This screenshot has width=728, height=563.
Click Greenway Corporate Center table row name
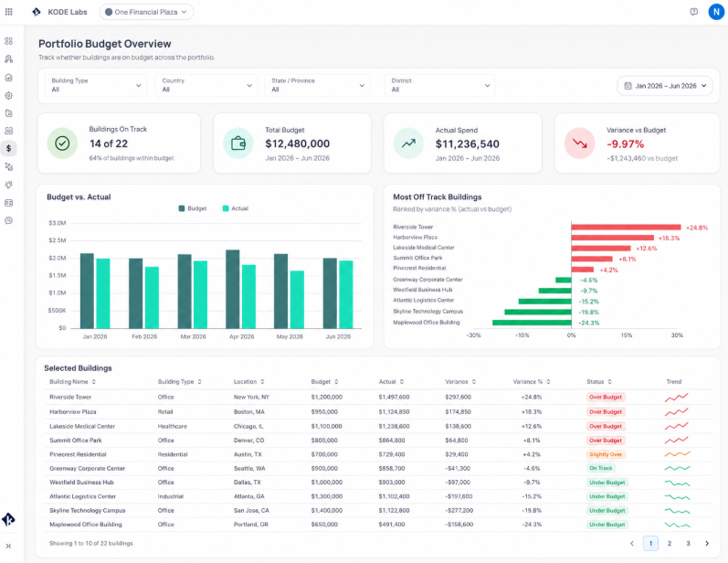[88, 468]
